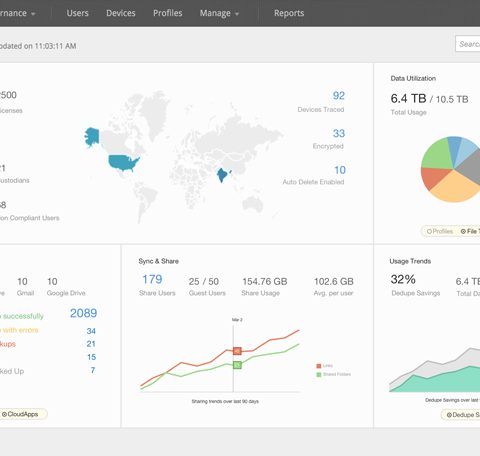Click the 6.4 TB Total Usage figure
The image size is (480, 456).
click(408, 99)
